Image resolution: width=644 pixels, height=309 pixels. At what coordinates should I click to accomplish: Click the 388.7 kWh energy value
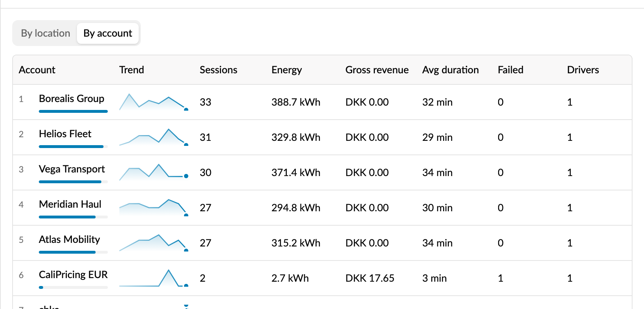pos(296,102)
